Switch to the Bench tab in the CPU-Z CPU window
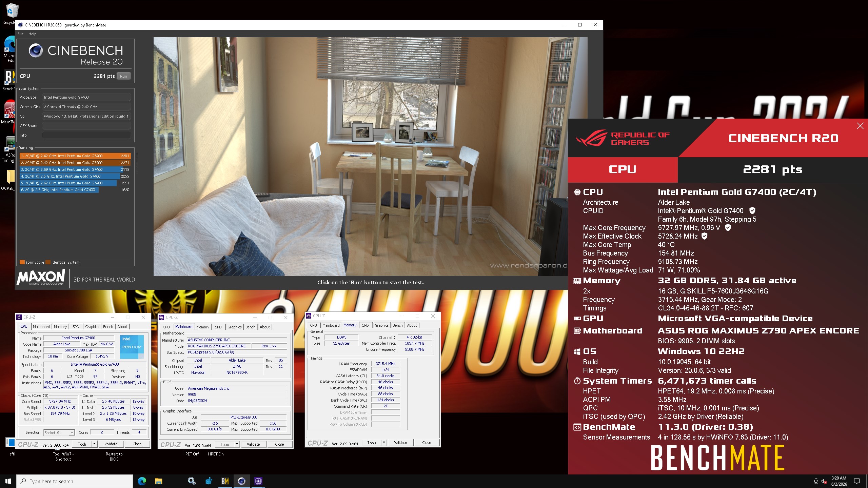 (108, 327)
